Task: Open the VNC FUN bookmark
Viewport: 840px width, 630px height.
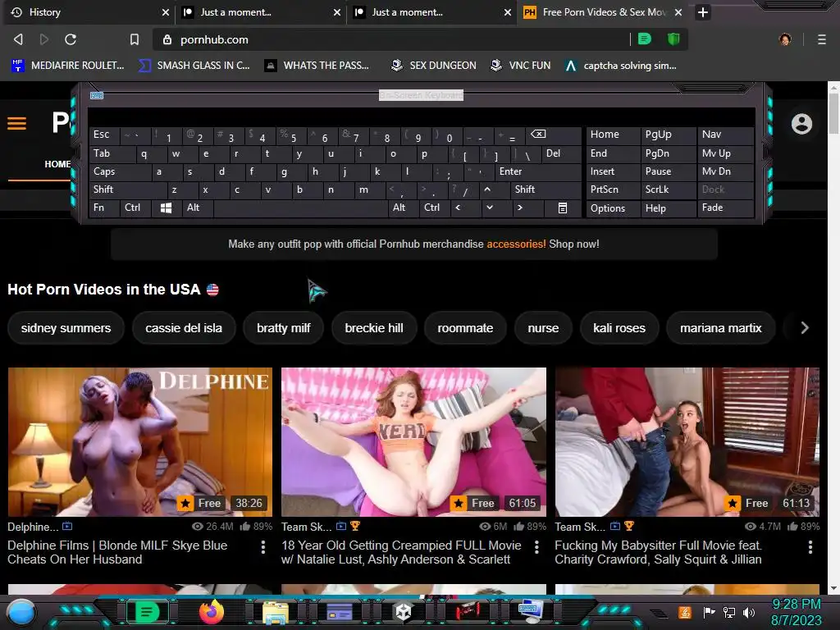Action: (521, 66)
